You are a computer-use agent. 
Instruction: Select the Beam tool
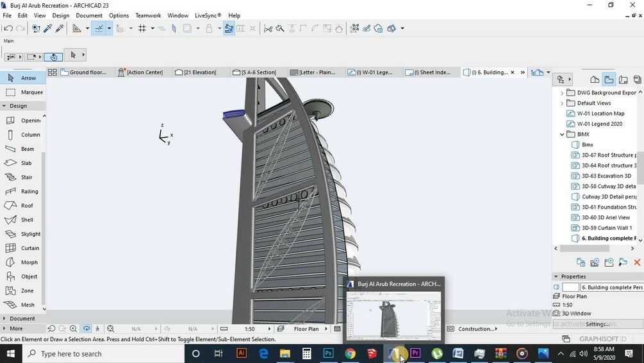pos(22,149)
